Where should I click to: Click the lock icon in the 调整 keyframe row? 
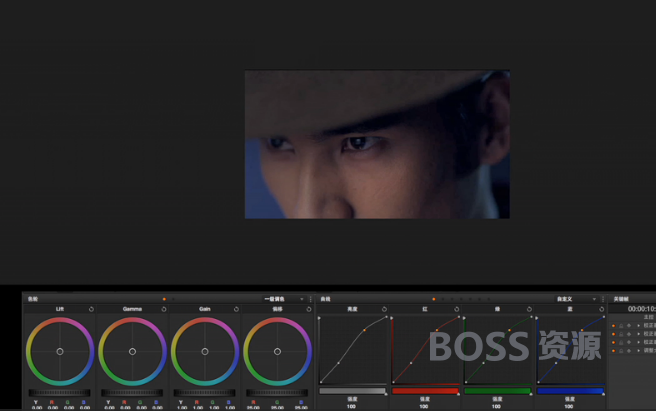point(621,351)
